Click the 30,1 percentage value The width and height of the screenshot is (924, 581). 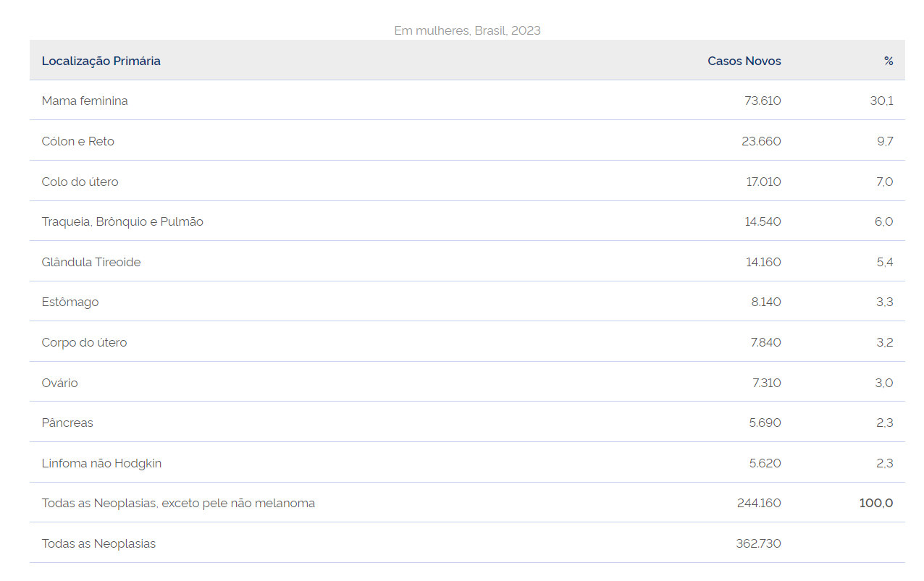[881, 101]
